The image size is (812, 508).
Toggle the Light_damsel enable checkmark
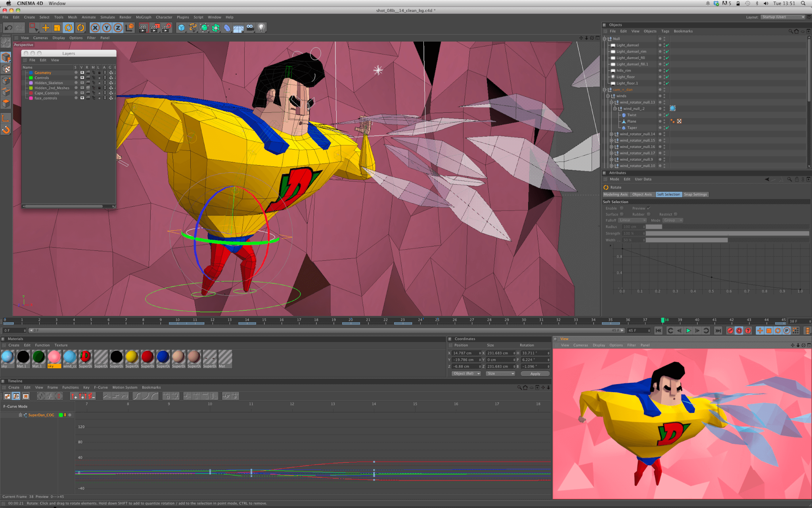(x=667, y=45)
